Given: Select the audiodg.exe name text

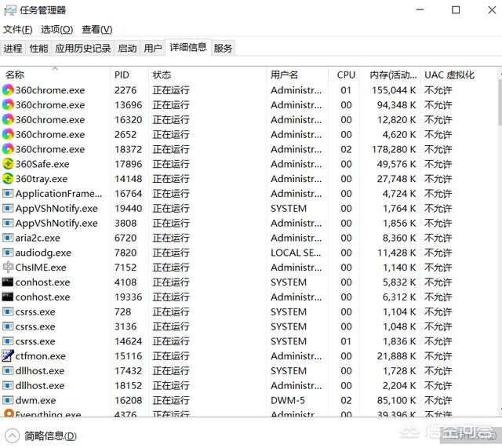Looking at the screenshot, I should coord(43,253).
